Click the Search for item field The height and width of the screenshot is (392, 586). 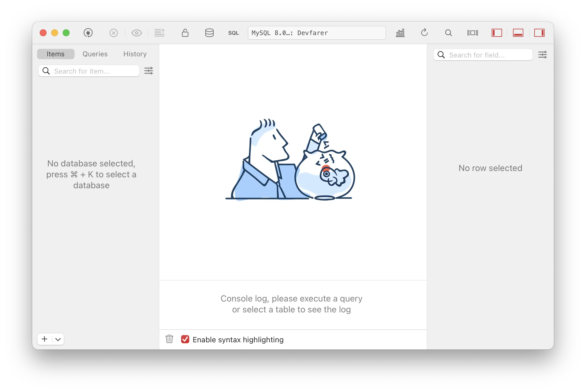tap(89, 71)
